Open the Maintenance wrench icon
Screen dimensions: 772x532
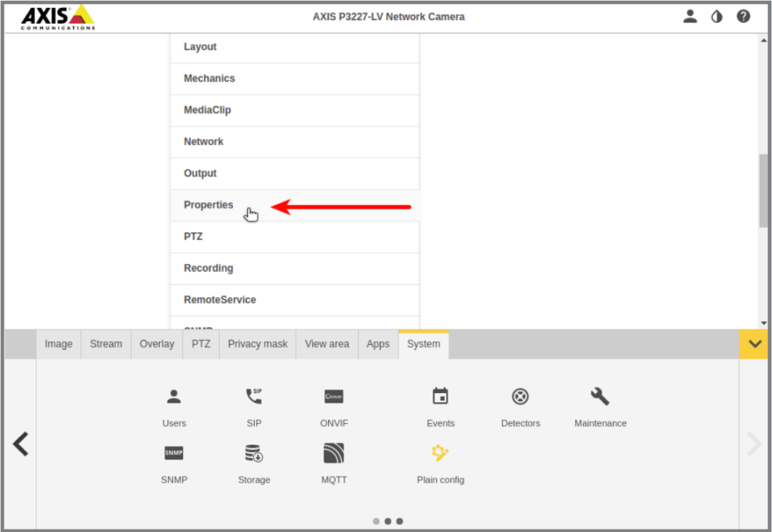600,397
